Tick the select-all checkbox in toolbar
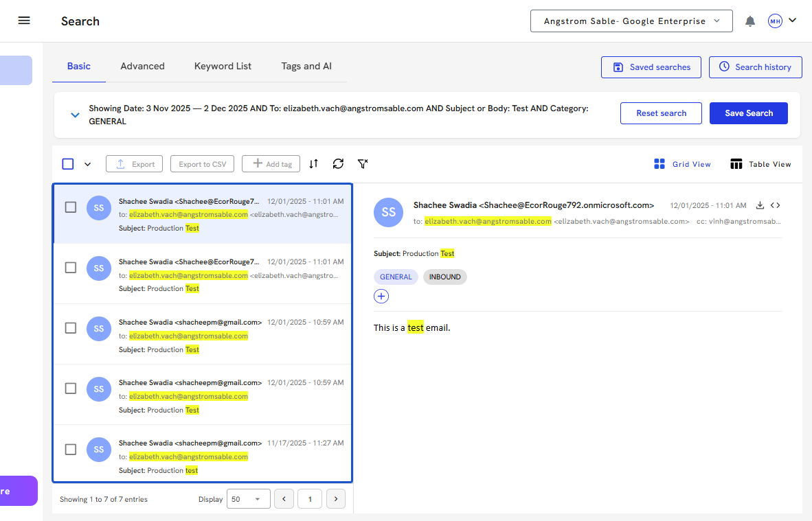The width and height of the screenshot is (812, 521). tap(68, 164)
